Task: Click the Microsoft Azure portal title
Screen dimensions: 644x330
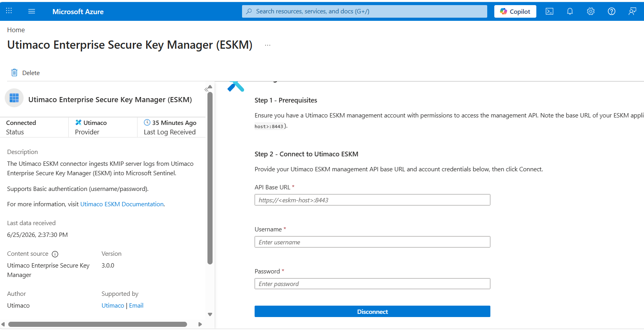Action: [78, 12]
